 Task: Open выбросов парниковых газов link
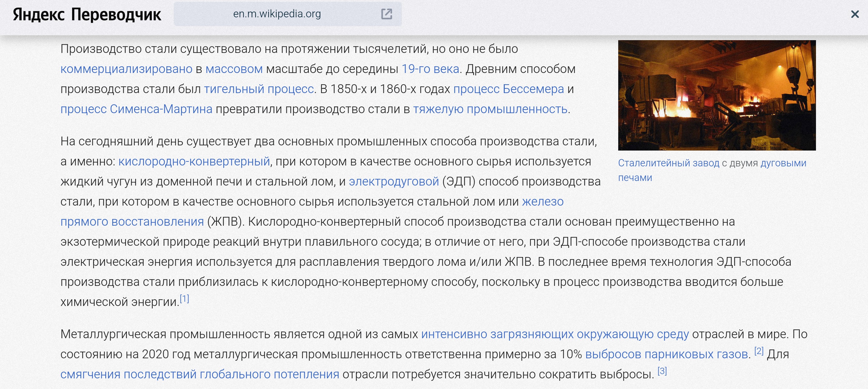[666, 354]
